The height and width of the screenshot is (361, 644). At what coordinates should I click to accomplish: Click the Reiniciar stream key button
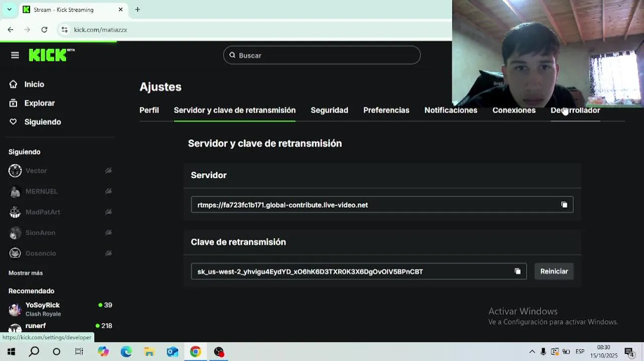coord(554,271)
